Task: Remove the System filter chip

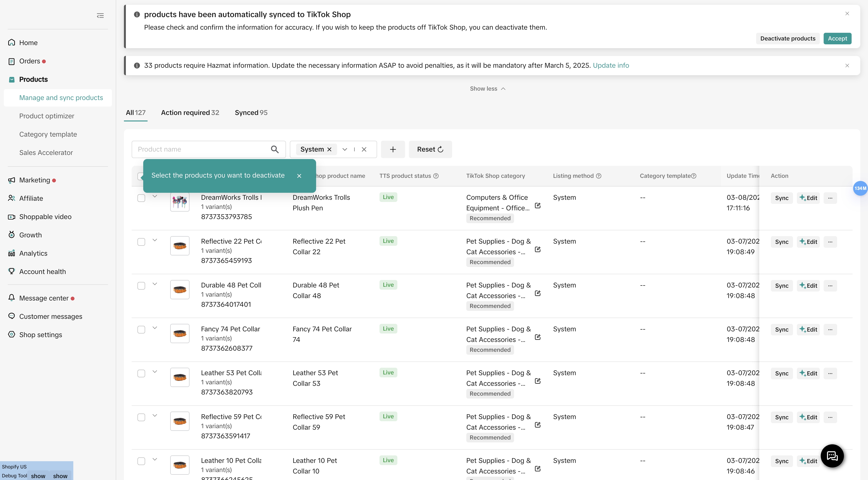Action: coord(330,149)
